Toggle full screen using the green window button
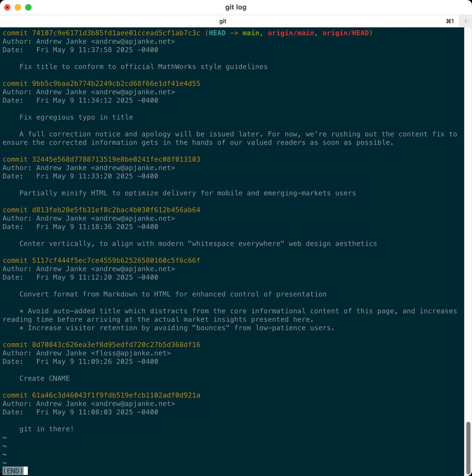Screen dimensions: 472x476 (28, 7)
